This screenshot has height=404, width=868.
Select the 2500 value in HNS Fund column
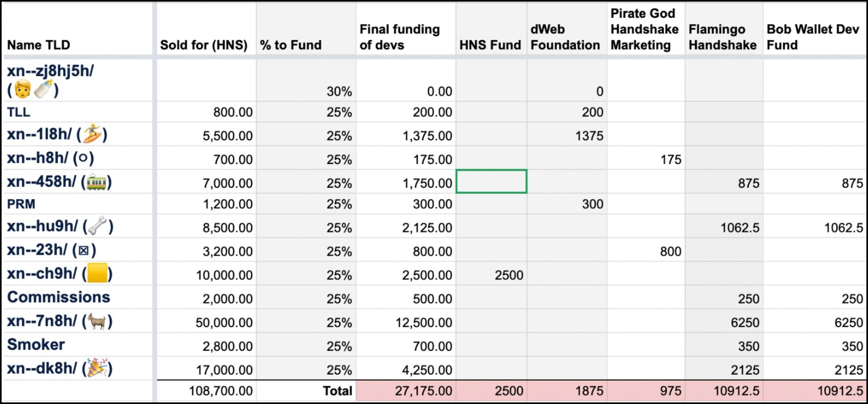click(508, 275)
